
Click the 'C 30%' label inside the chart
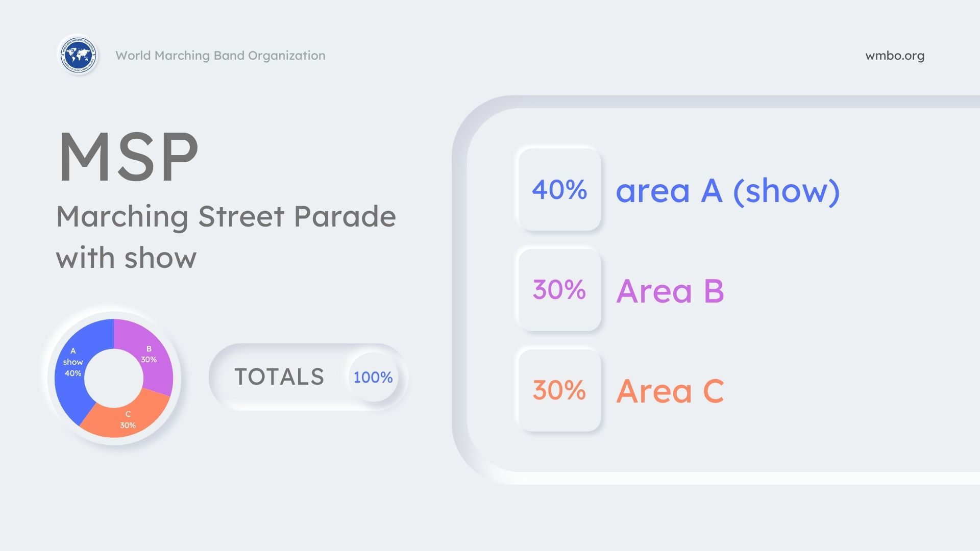[128, 420]
